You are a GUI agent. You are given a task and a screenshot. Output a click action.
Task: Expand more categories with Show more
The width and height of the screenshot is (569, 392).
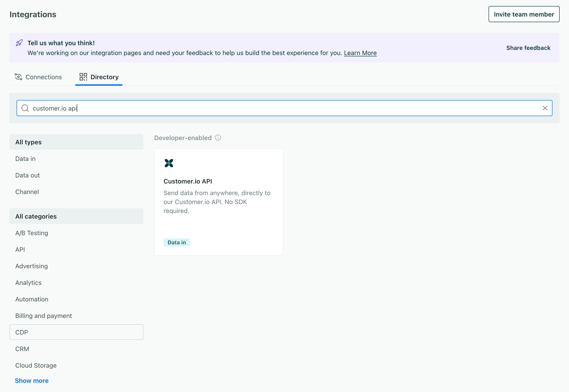(x=32, y=380)
